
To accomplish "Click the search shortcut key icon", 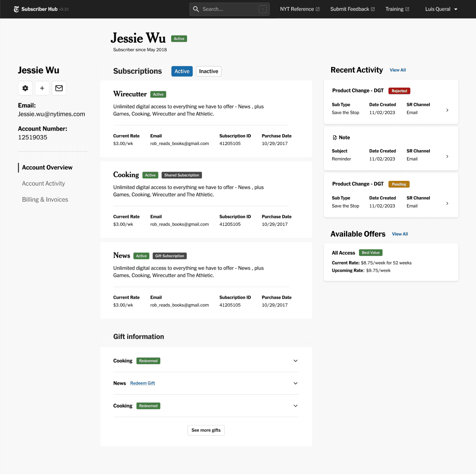I will pos(263,9).
